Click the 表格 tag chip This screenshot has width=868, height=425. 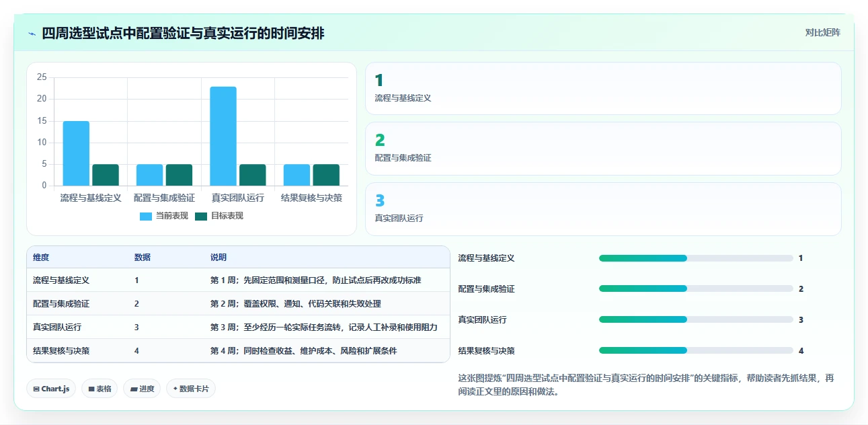pos(100,389)
